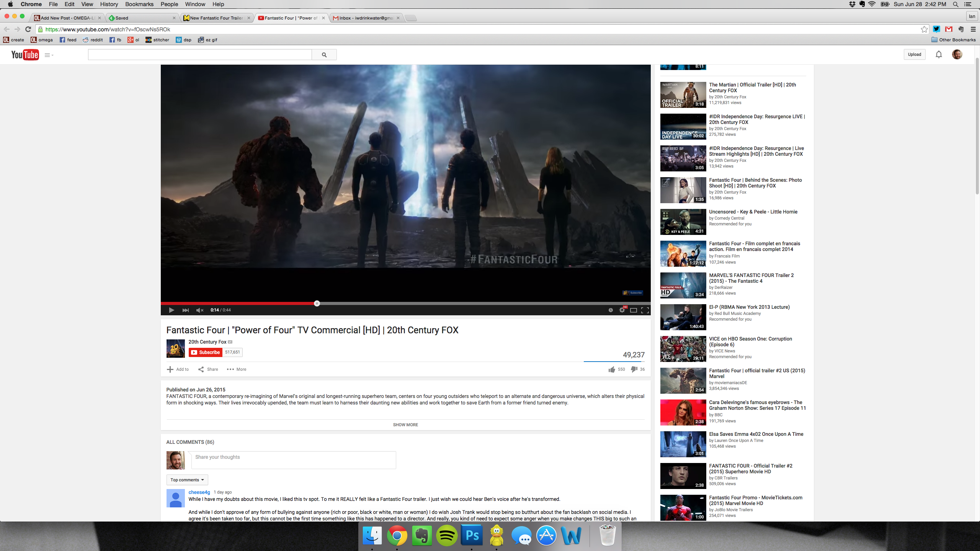
Task: Enter fullscreen mode in player
Action: point(645,310)
